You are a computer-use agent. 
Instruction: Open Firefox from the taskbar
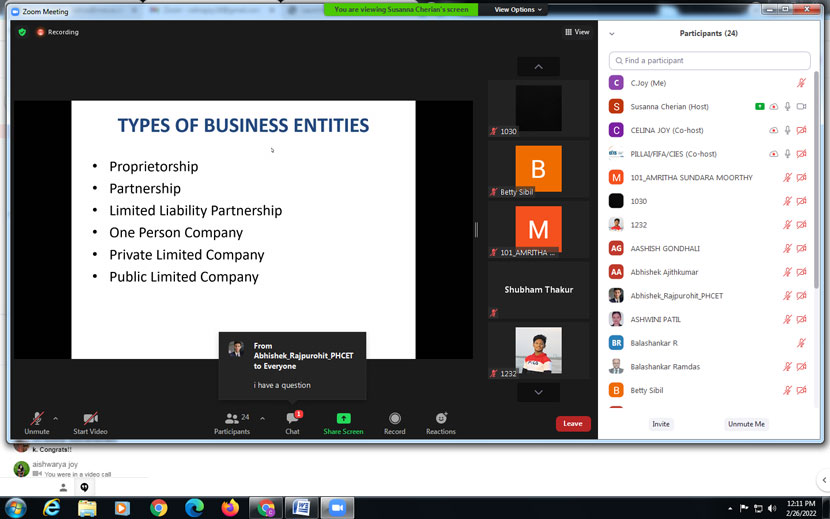pos(230,508)
